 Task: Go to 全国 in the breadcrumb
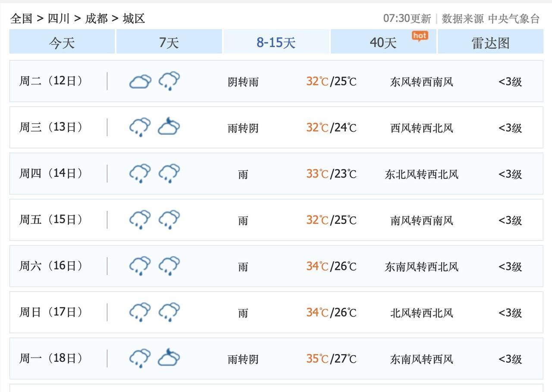(21, 19)
